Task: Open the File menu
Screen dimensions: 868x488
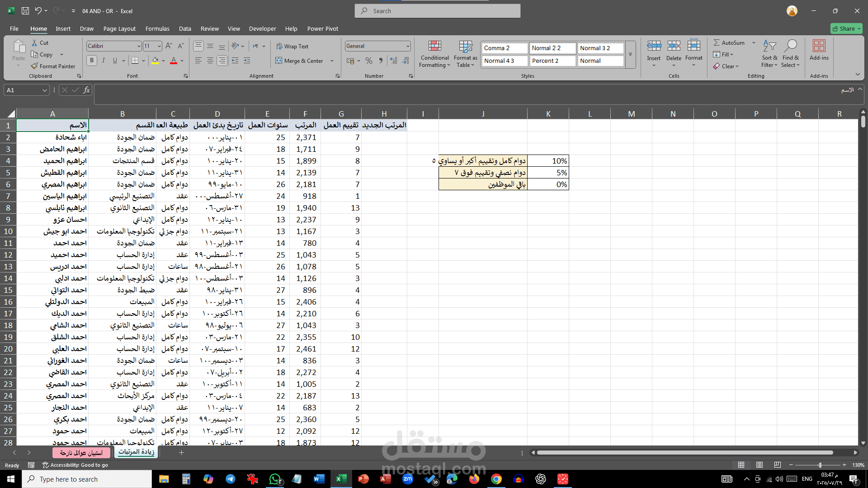Action: tap(14, 28)
